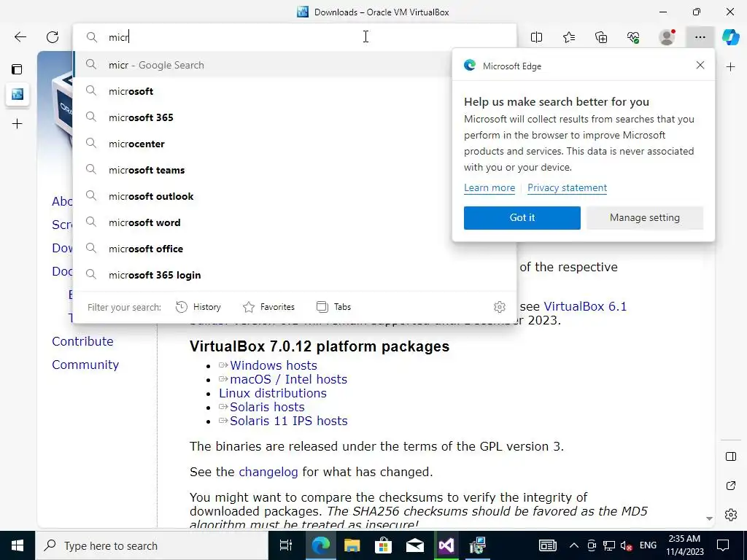Open the Privacy statement link

click(567, 187)
